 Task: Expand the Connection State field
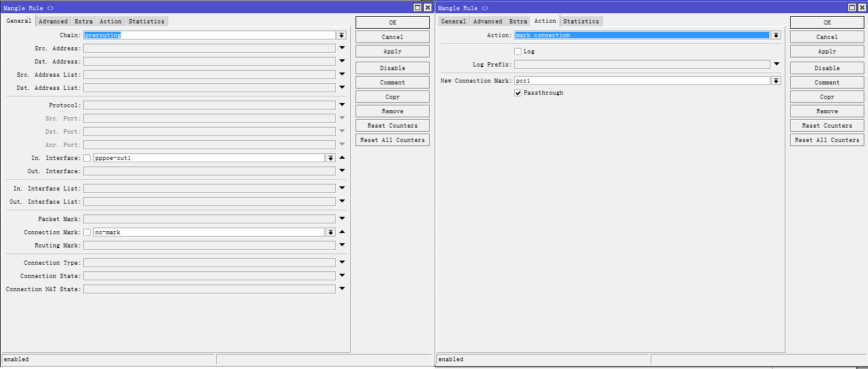tap(342, 276)
